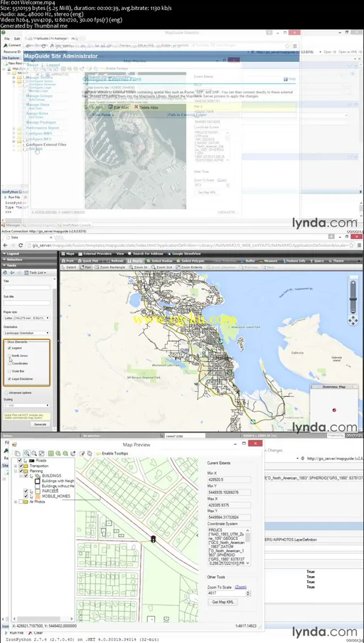Click the browser back arrow above Slate
The height and width of the screenshot is (643, 364).
click(4, 245)
